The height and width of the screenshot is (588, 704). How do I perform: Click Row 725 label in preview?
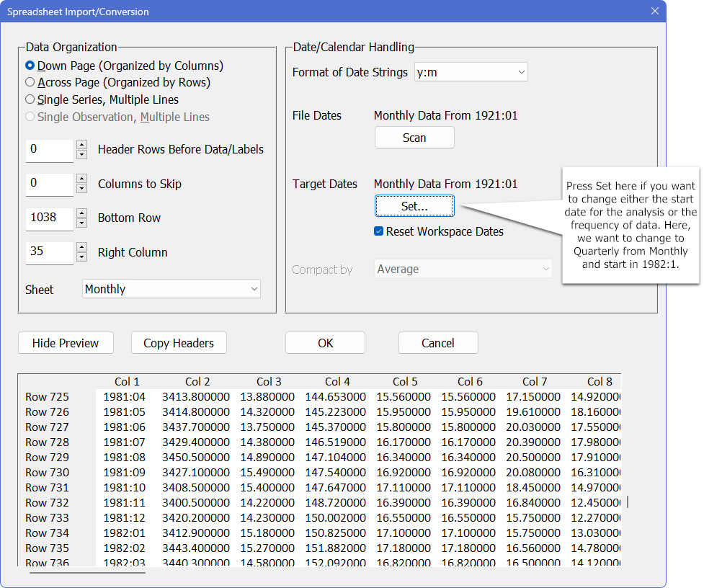click(x=47, y=397)
